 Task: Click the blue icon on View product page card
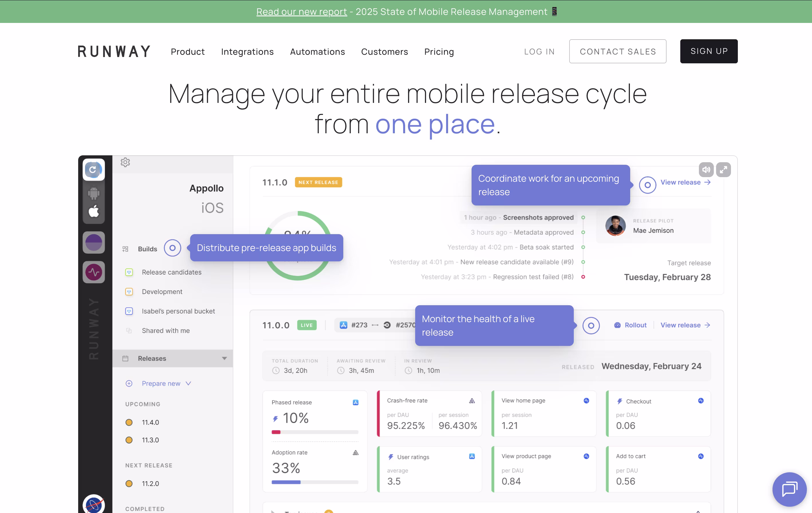[x=586, y=456]
